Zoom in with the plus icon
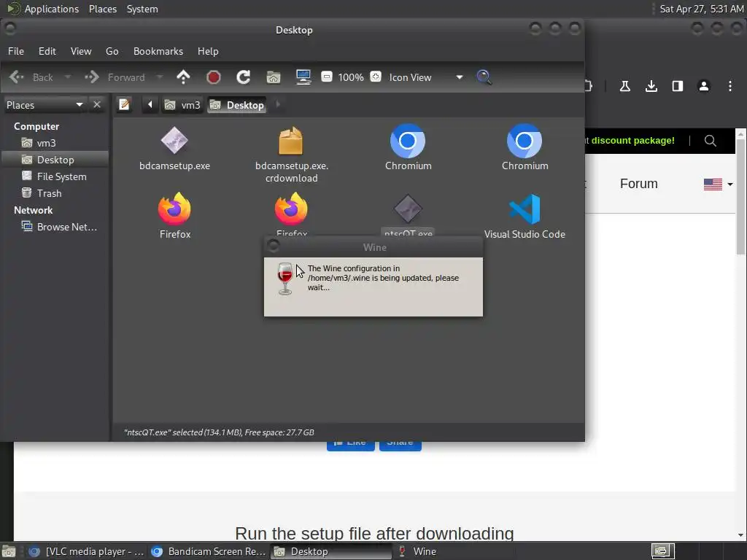 (x=376, y=77)
